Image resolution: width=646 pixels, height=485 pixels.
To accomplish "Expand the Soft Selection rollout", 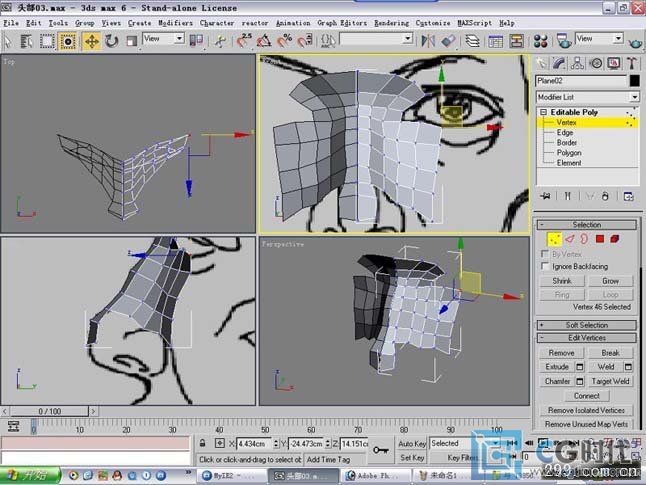I will pos(587,325).
